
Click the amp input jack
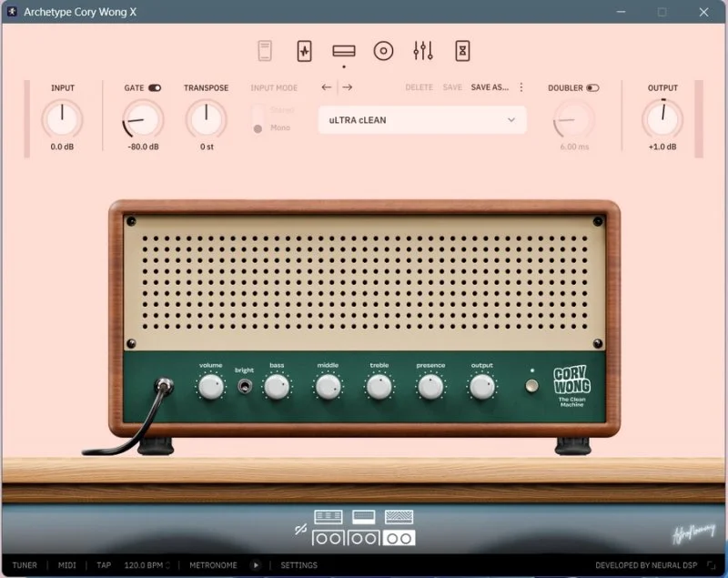pyautogui.click(x=164, y=385)
